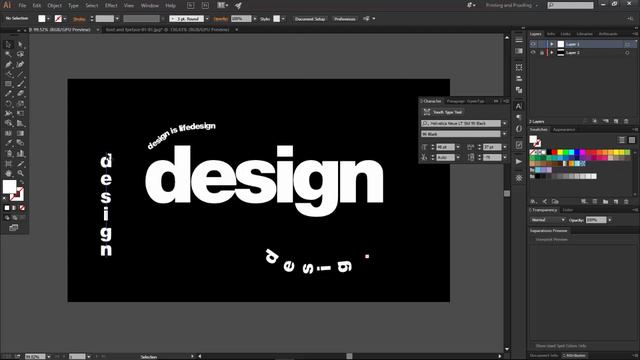The width and height of the screenshot is (640, 360).
Task: Click the Stroke link in control bar
Action: pyautogui.click(x=80, y=19)
